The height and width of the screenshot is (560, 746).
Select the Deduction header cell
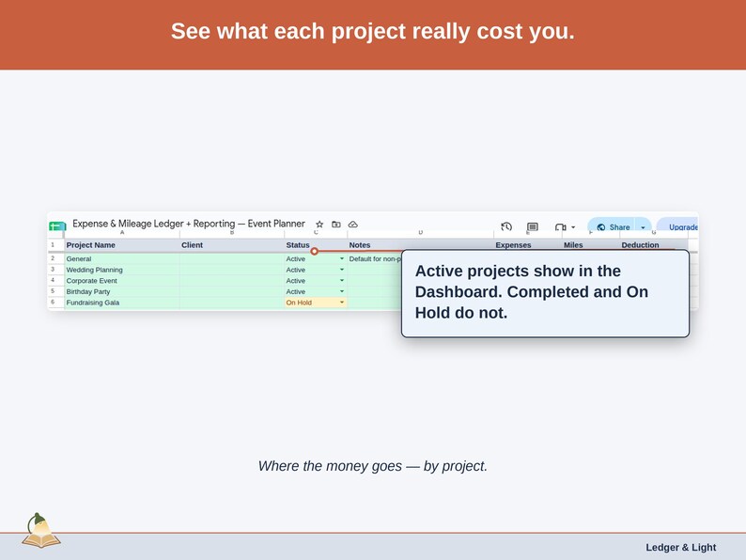coord(654,245)
